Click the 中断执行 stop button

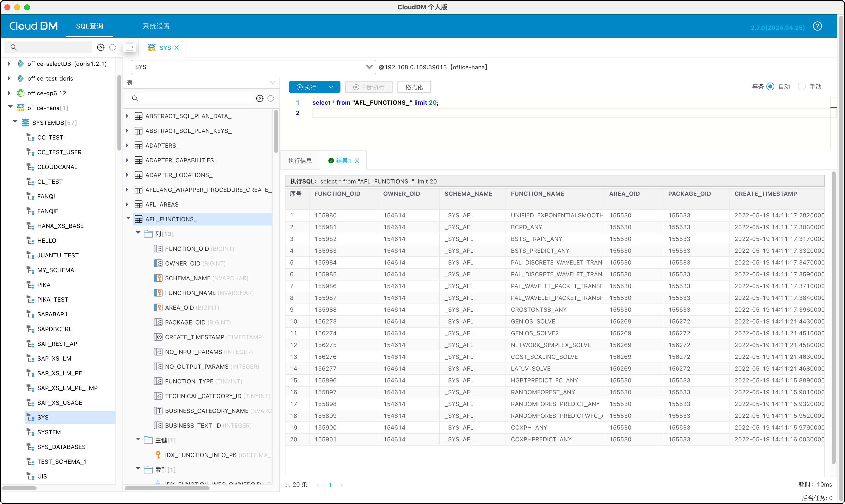click(369, 87)
